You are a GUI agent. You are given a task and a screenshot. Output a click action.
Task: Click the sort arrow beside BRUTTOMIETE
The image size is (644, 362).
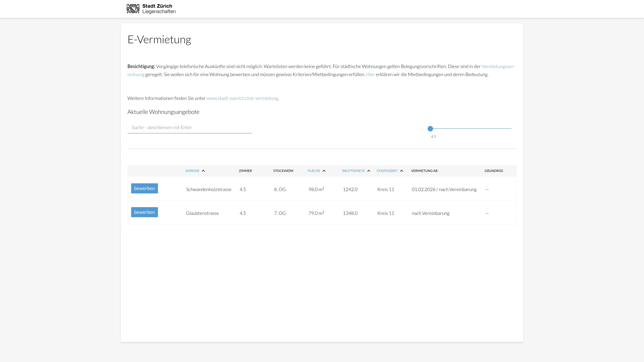368,171
